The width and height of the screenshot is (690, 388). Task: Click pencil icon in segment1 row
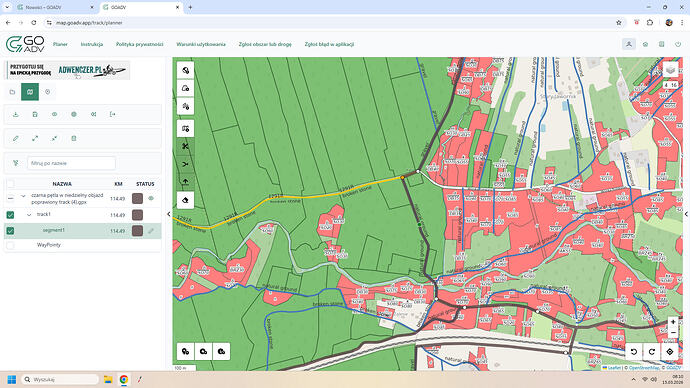pyautogui.click(x=151, y=231)
